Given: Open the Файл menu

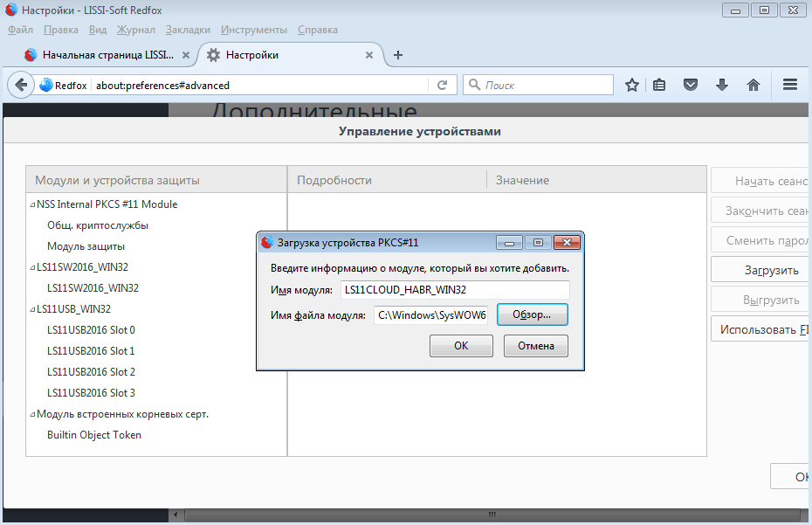Looking at the screenshot, I should (x=20, y=30).
